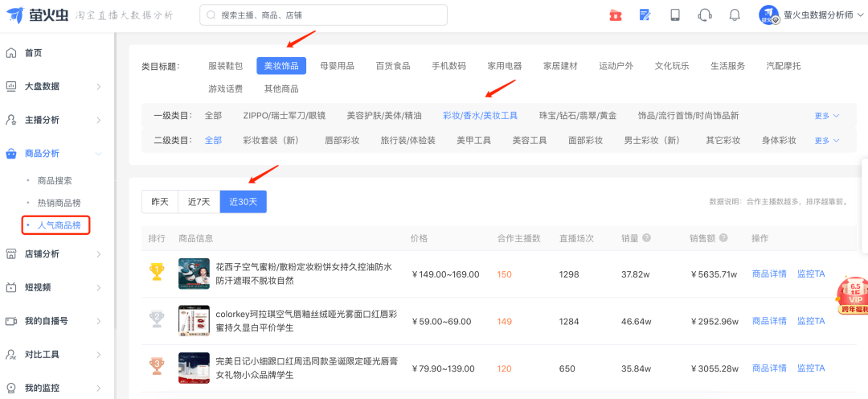Open the blue notes edit icon
Viewport: 868px width, 399px height.
645,15
